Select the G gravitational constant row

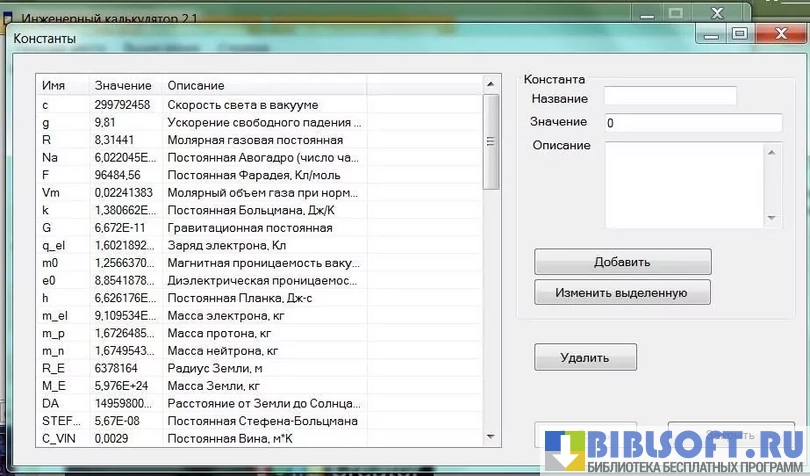tap(200, 228)
